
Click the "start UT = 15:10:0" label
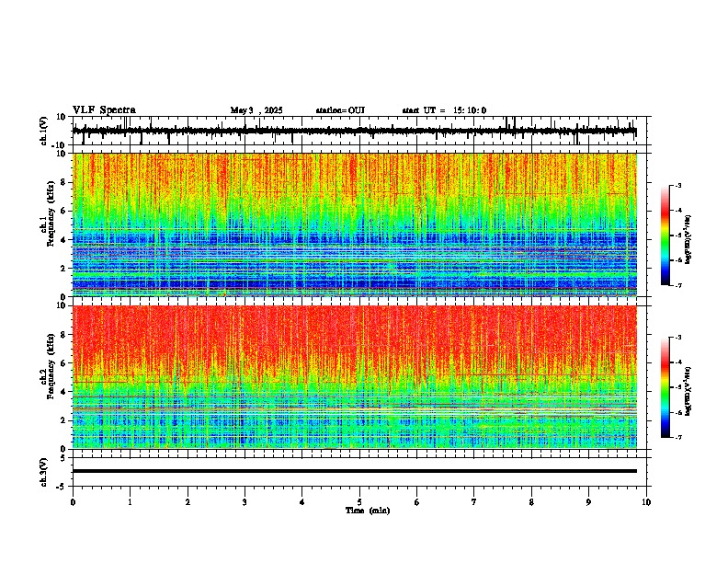[x=444, y=110]
